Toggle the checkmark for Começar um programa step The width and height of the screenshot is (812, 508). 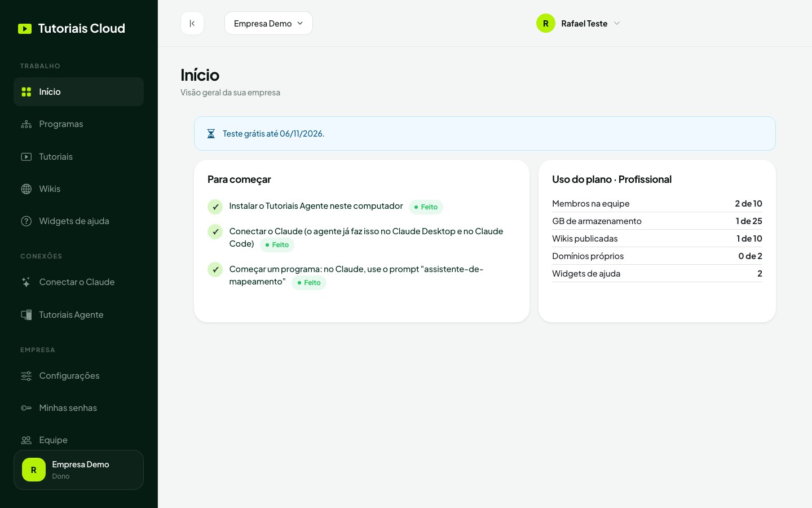tap(215, 270)
